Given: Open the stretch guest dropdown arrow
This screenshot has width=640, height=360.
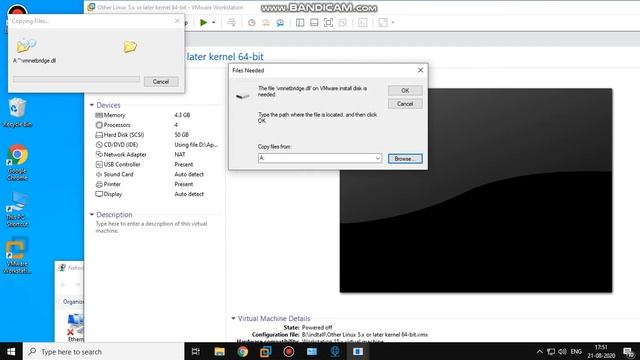Looking at the screenshot, I should 393,22.
